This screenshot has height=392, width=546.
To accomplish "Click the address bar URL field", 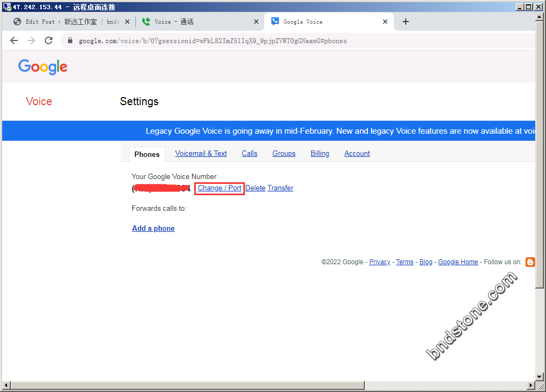I will [x=298, y=41].
